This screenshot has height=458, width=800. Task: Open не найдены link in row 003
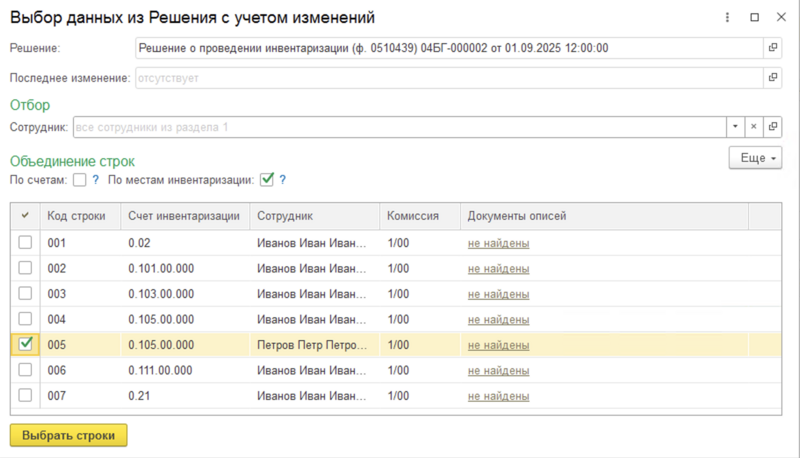[x=498, y=294]
